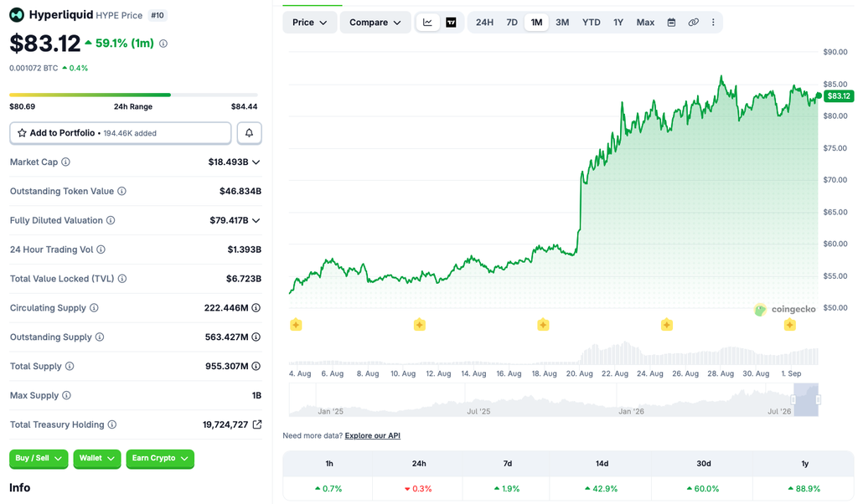The height and width of the screenshot is (504, 858).
Task: Switch to TradingView candlestick chart
Action: click(451, 23)
